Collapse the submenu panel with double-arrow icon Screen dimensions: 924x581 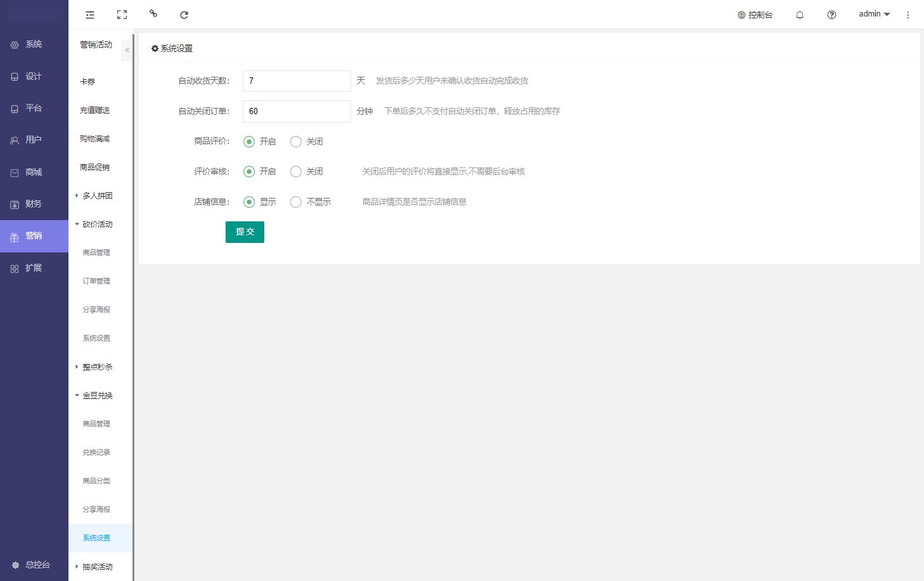coord(127,50)
